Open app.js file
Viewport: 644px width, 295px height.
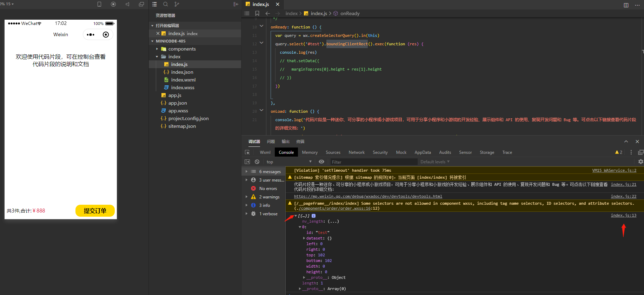pos(175,95)
